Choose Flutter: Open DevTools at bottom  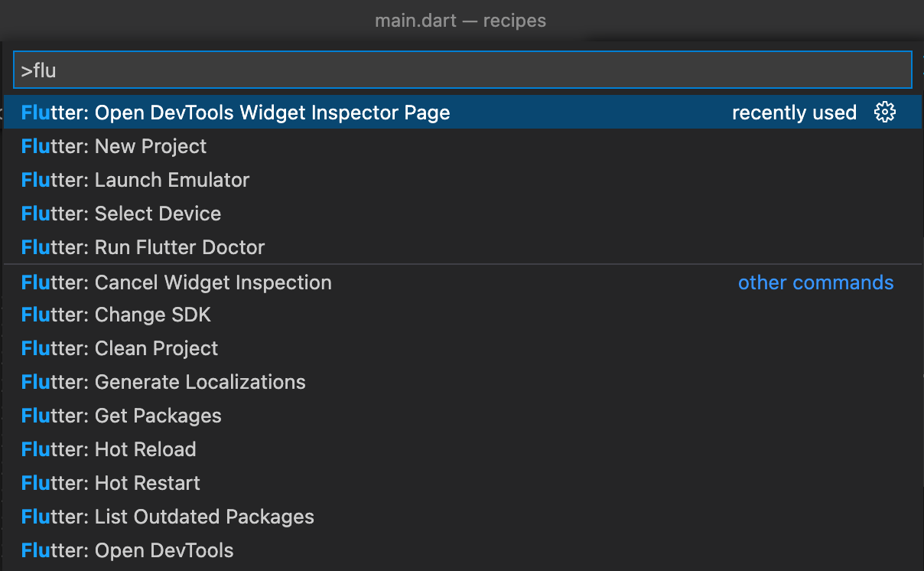click(x=462, y=550)
